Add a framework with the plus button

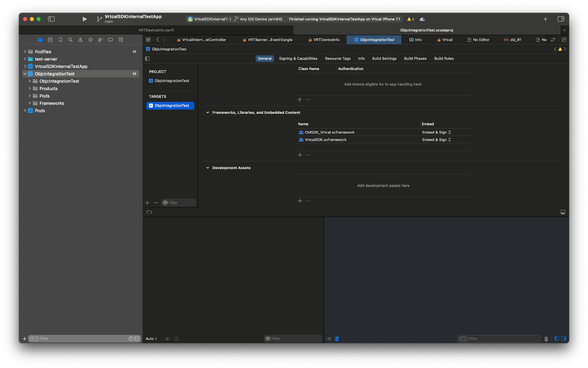point(300,155)
